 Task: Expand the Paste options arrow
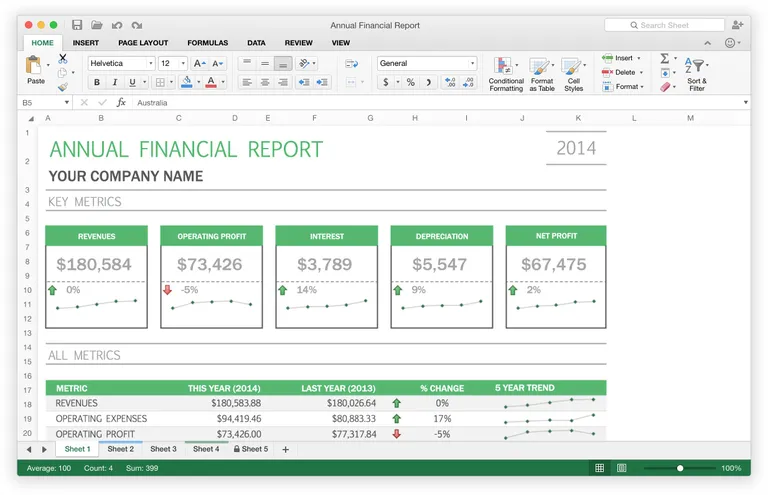click(x=48, y=65)
